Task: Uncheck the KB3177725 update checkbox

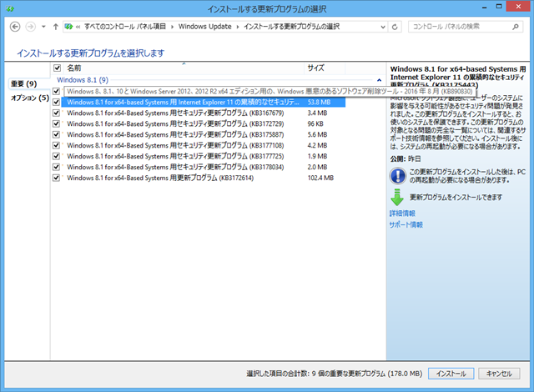Action: pyautogui.click(x=56, y=156)
